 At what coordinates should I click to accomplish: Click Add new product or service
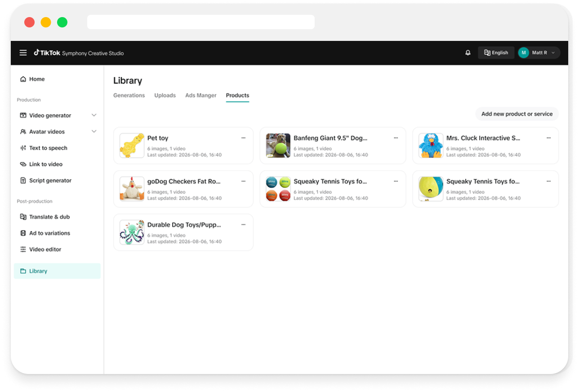(517, 114)
